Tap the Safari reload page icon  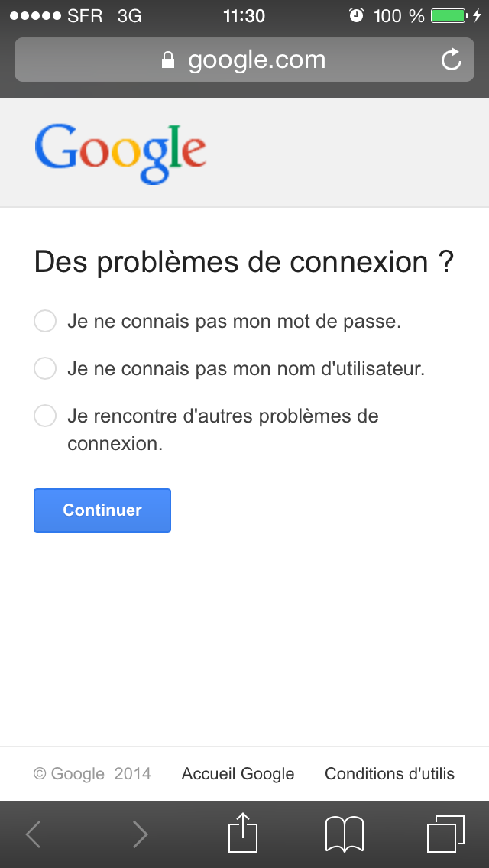click(452, 60)
